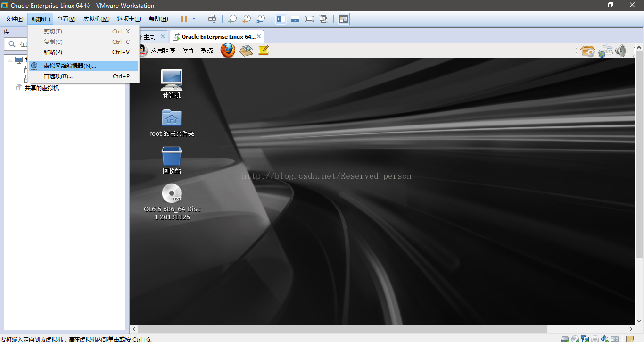Screen dimensions: 644x342
Task: Click the vertical scrollbar up arrow
Action: (x=640, y=47)
